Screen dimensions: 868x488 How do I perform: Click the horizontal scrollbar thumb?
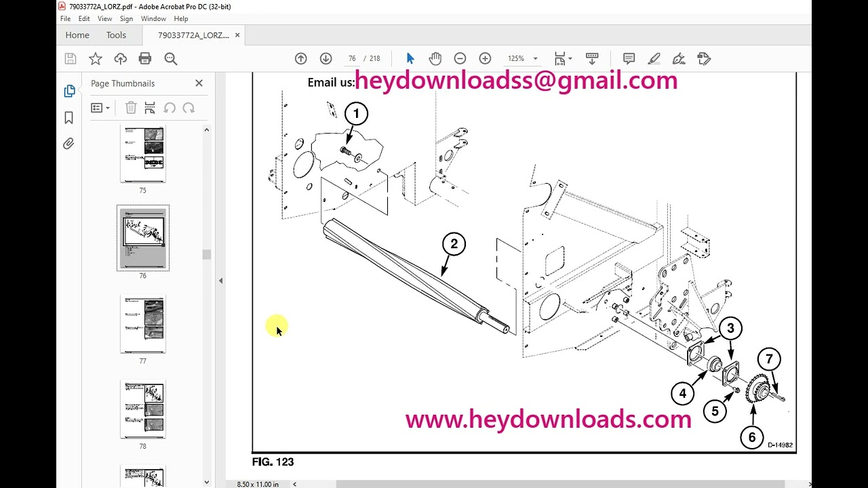pos(560,484)
